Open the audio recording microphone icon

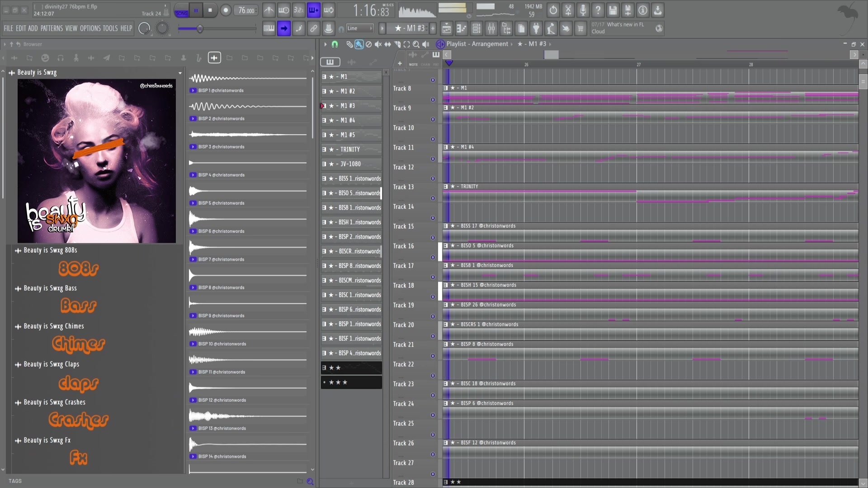[x=583, y=10]
